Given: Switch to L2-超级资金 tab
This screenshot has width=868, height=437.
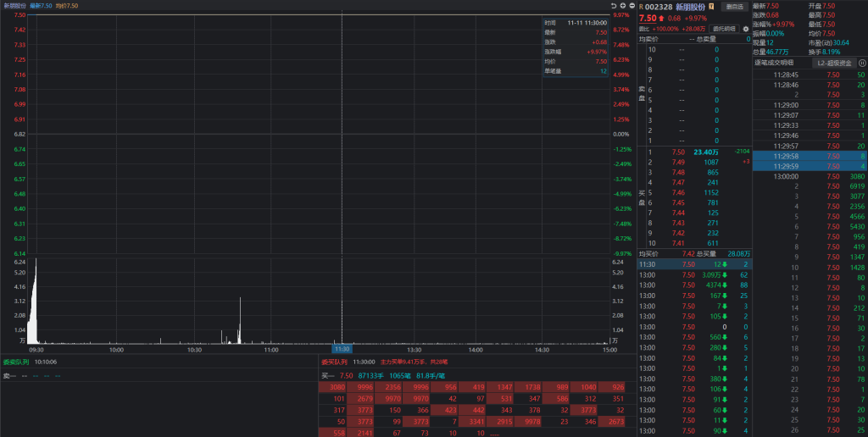Looking at the screenshot, I should tap(833, 63).
